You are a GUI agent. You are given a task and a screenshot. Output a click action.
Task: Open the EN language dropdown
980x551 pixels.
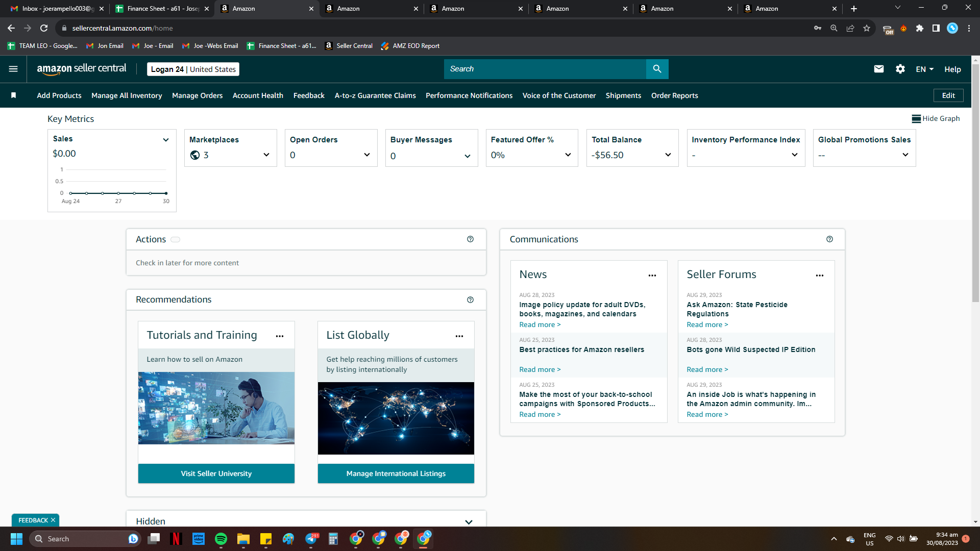point(924,69)
